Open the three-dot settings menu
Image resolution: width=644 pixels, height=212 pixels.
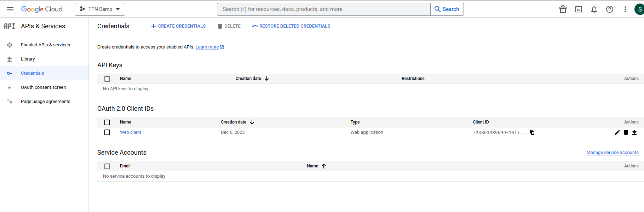[x=625, y=9]
